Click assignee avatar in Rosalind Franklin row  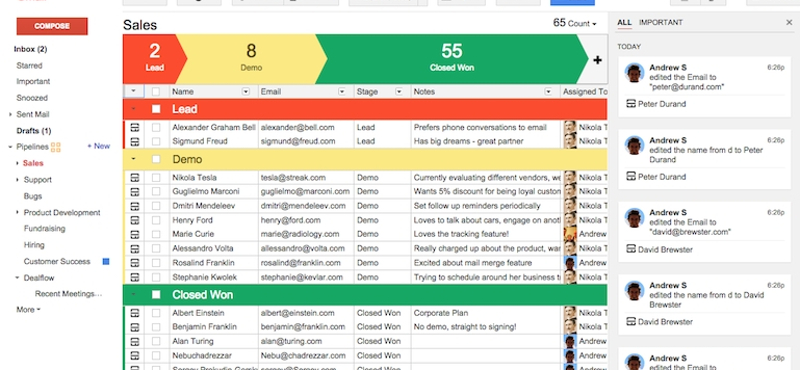point(570,263)
